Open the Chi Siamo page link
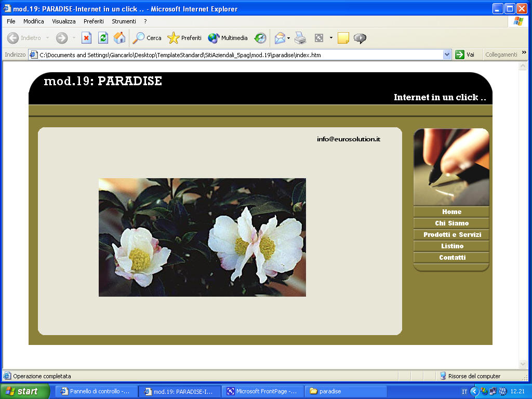Viewport: 532px width, 399px height. pos(451,223)
